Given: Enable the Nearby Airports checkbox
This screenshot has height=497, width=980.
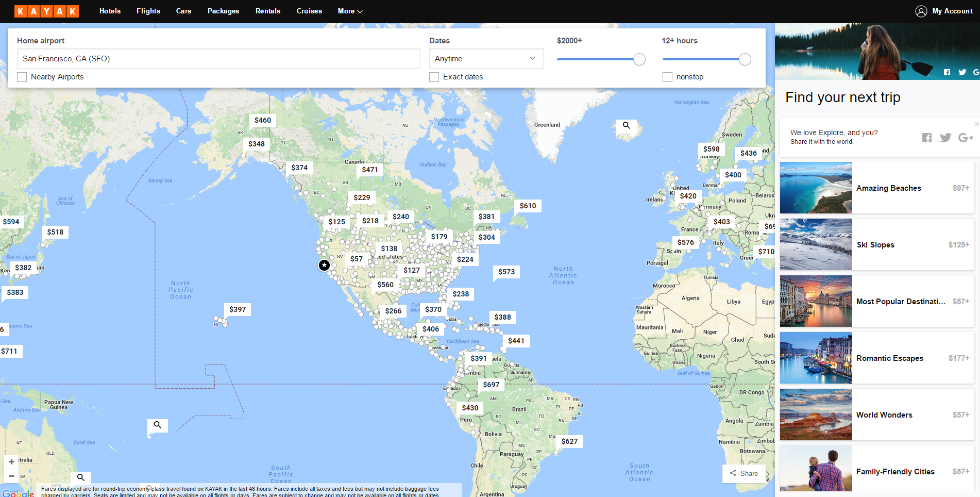Looking at the screenshot, I should coord(22,77).
